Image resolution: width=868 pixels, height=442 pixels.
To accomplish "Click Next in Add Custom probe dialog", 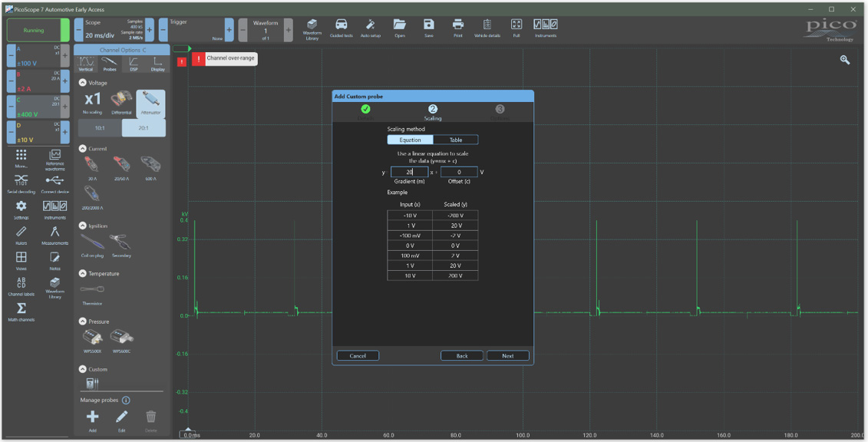I will click(507, 356).
